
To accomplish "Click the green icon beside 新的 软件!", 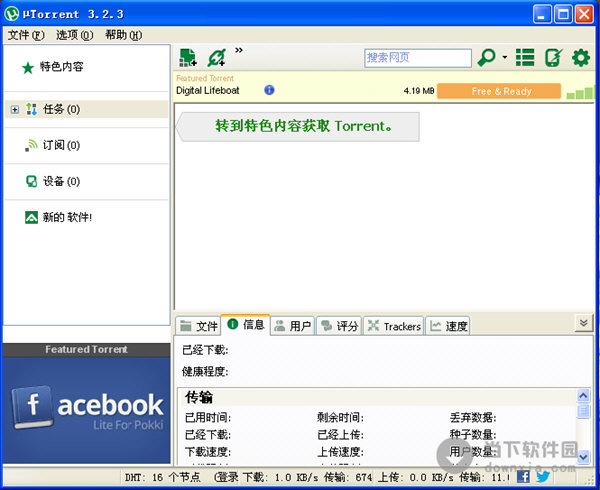I will [x=31, y=217].
